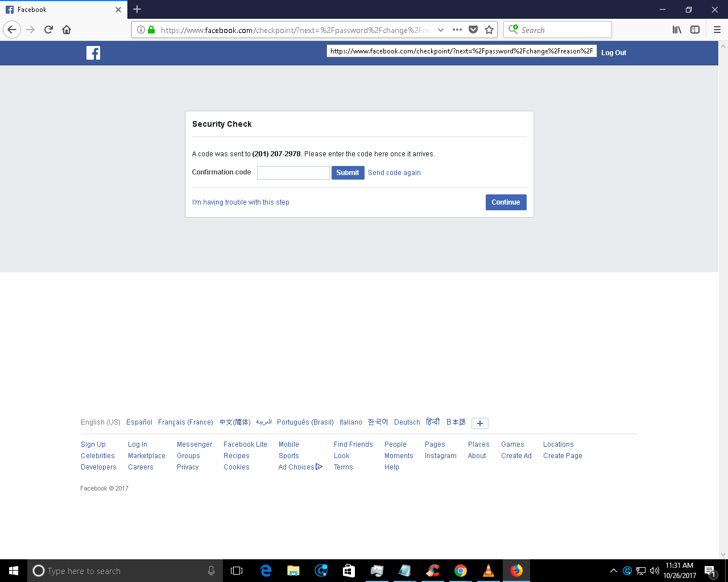This screenshot has height=582, width=728.
Task: Open page actions three-dot menu
Action: [x=457, y=30]
